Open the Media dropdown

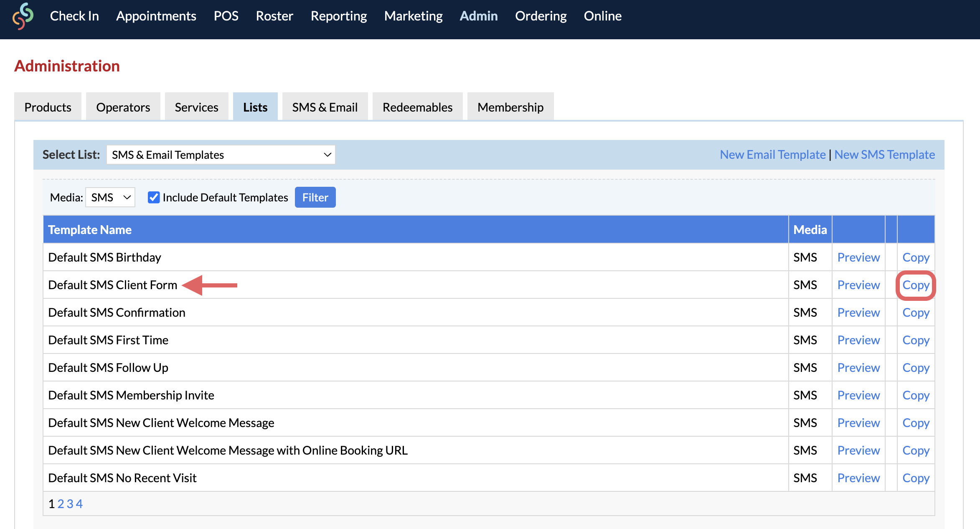click(109, 197)
